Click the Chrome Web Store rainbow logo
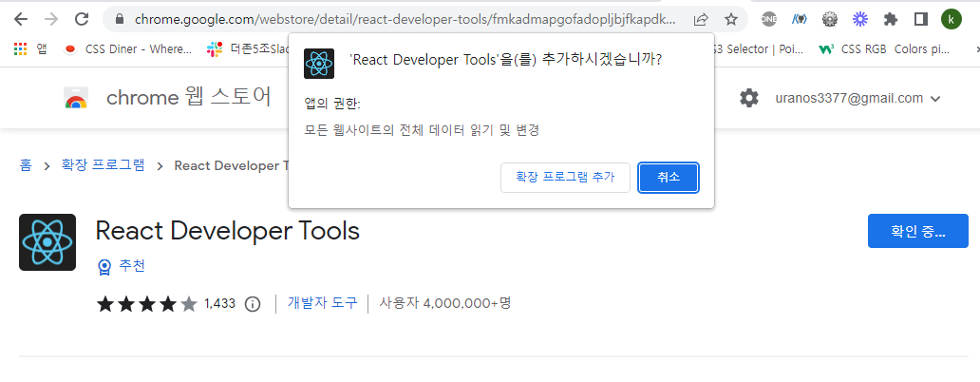This screenshot has width=980, height=382. [76, 98]
